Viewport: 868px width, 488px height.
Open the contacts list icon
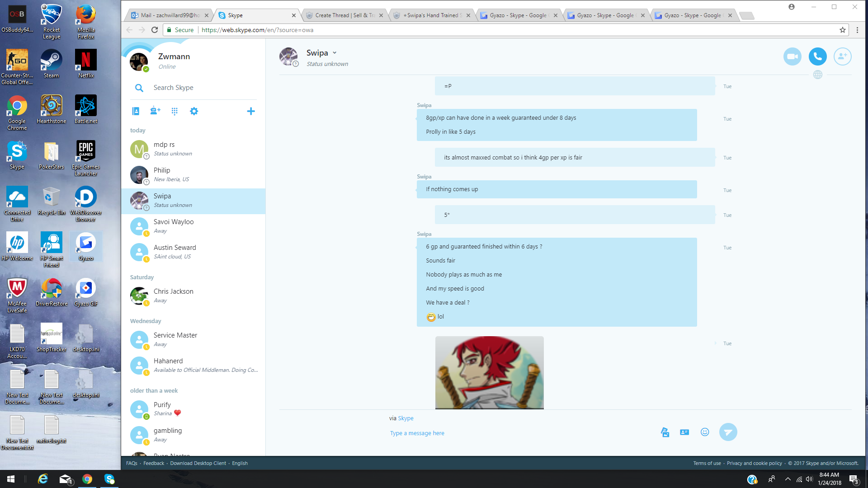point(136,111)
